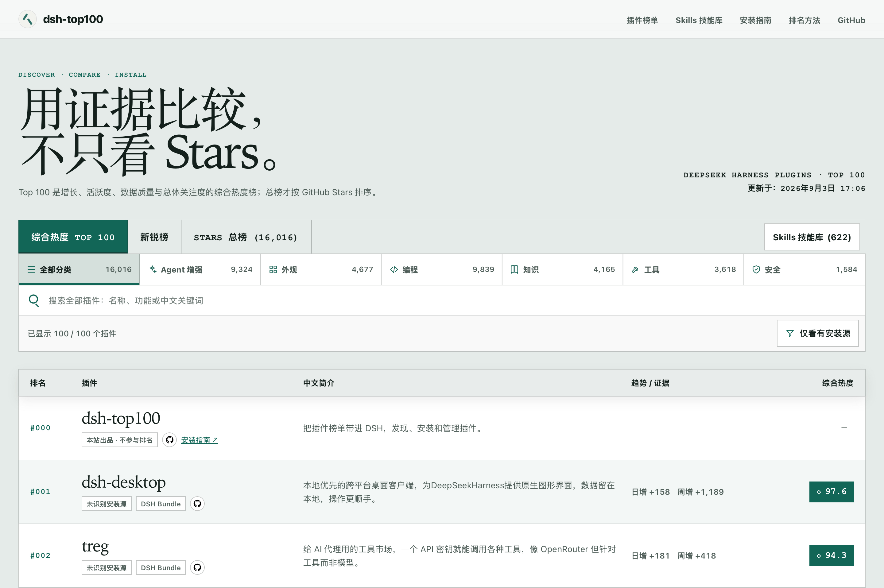
Task: Open Skills 技能库 (622) button
Action: click(812, 237)
